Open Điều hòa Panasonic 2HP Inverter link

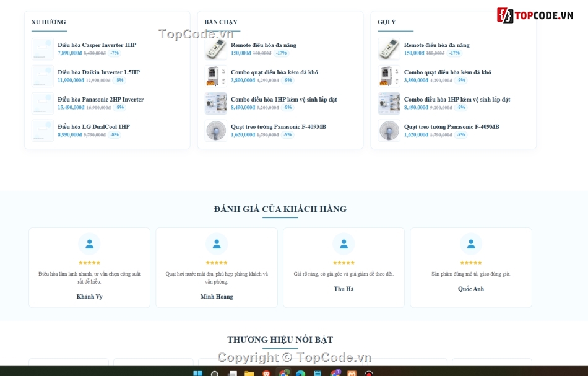(100, 100)
